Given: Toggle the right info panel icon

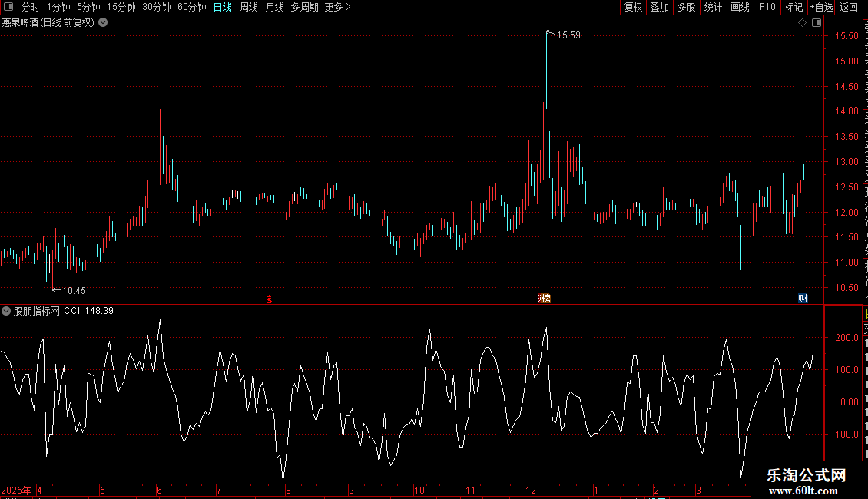Looking at the screenshot, I should (817, 23).
